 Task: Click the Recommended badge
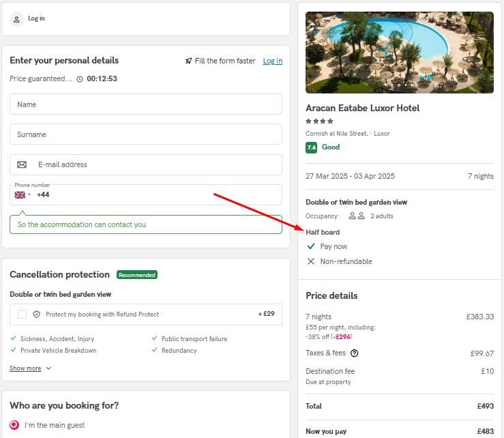137,275
